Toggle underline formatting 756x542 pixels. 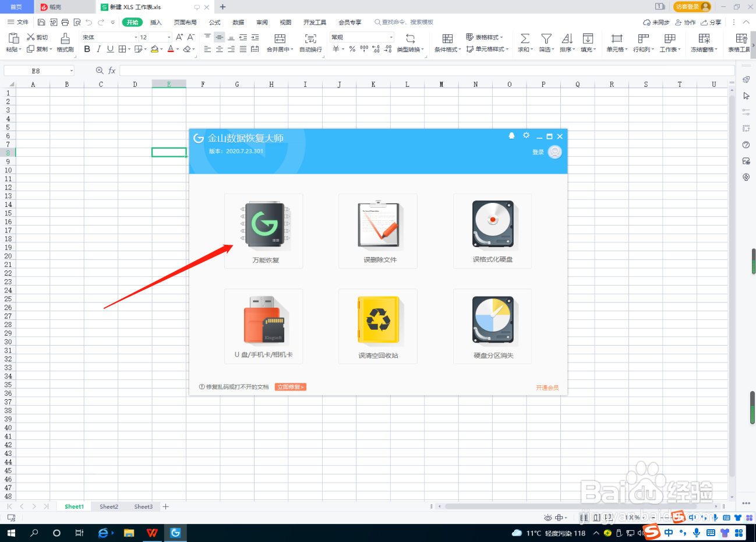(x=110, y=50)
